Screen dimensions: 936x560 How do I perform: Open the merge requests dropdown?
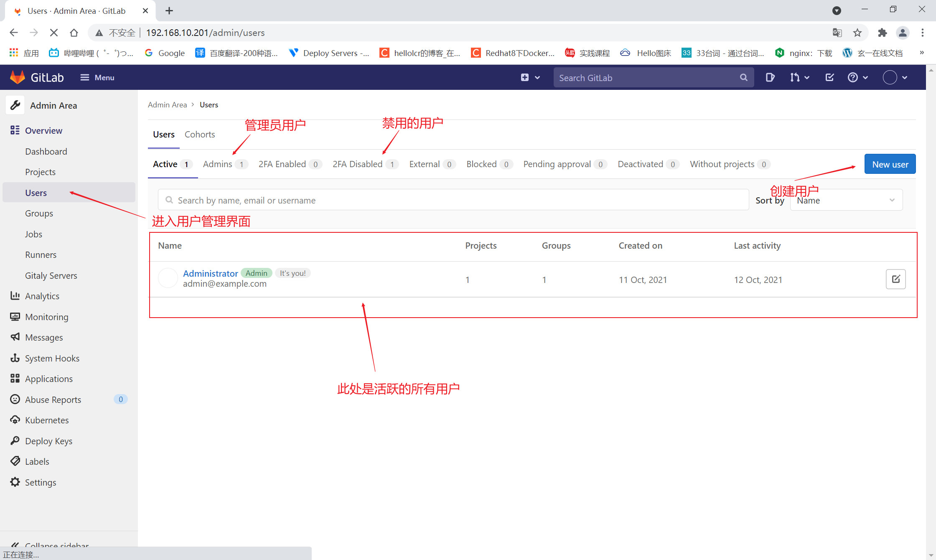(799, 77)
